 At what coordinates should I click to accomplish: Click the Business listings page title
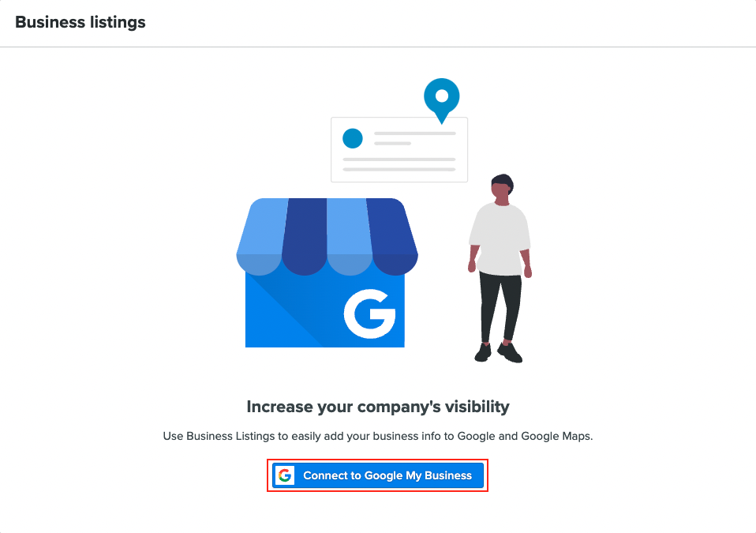[x=80, y=22]
